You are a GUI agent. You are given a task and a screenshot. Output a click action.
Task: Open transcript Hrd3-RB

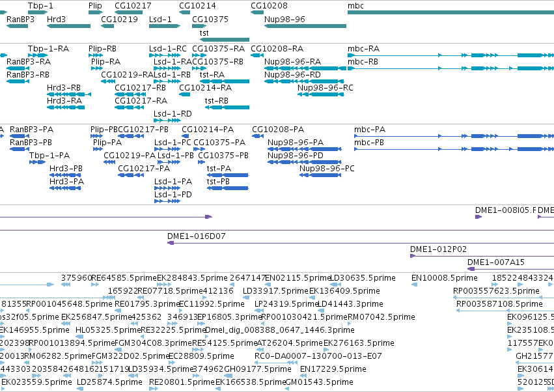click(64, 88)
